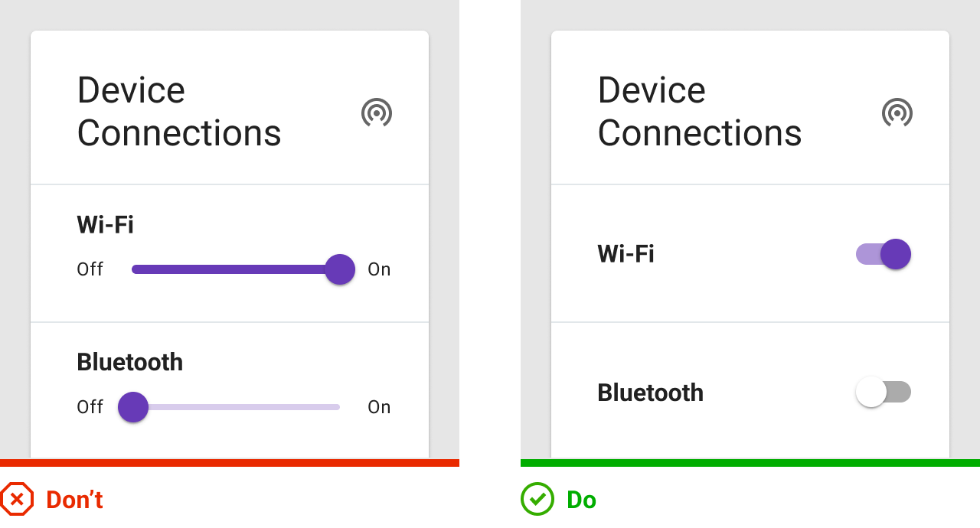Select the Bluetooth label next to the toggle
This screenshot has width=980, height=528.
650,393
